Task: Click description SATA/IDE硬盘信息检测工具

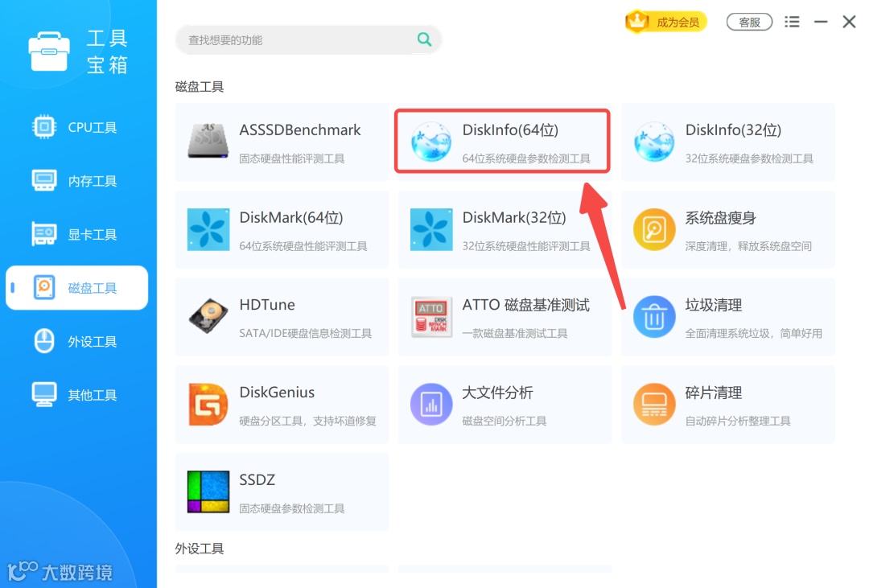Action: point(306,333)
